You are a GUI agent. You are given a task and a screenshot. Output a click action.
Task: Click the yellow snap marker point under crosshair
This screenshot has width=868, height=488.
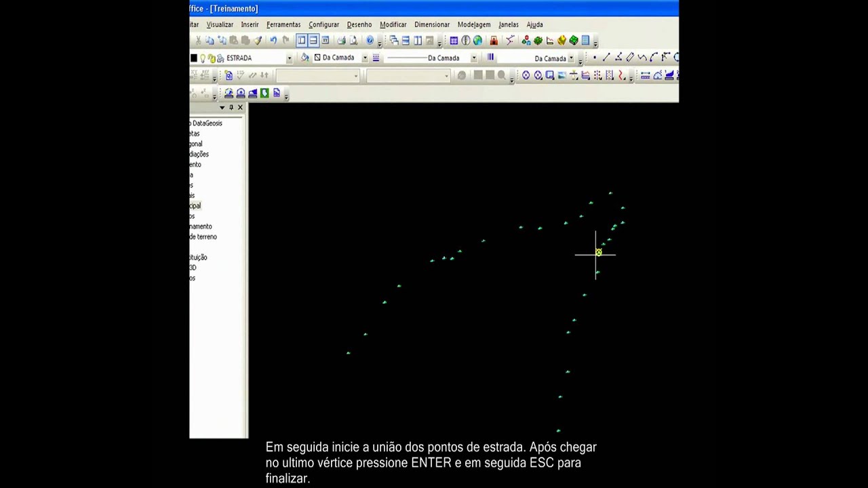pyautogui.click(x=599, y=252)
